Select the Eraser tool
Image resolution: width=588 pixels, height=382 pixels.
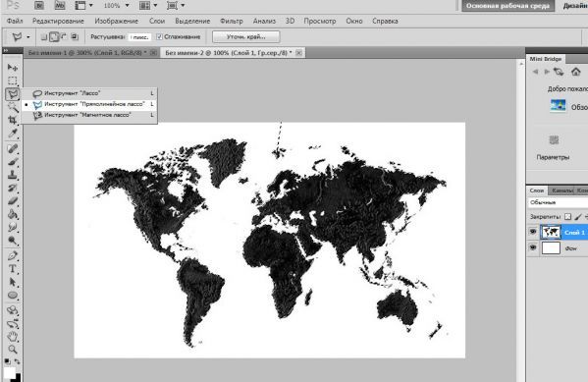[13, 200]
